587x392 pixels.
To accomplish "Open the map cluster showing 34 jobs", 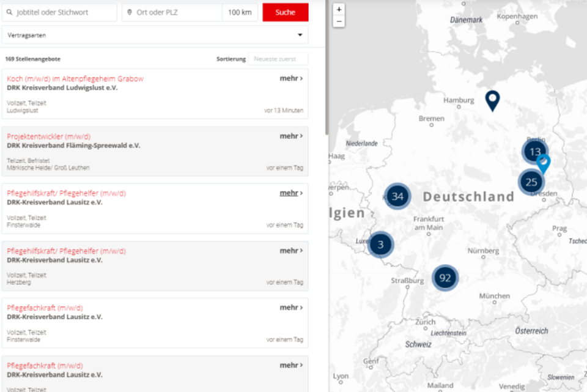I will tap(397, 196).
